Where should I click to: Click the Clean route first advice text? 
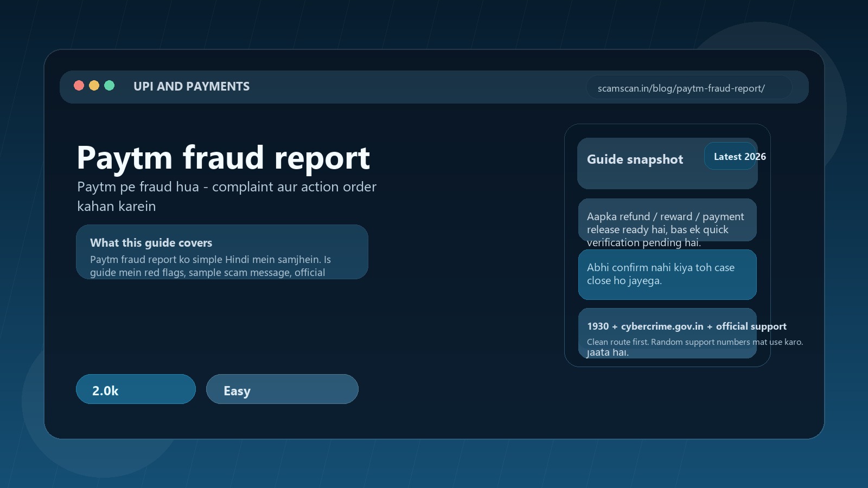tap(695, 342)
